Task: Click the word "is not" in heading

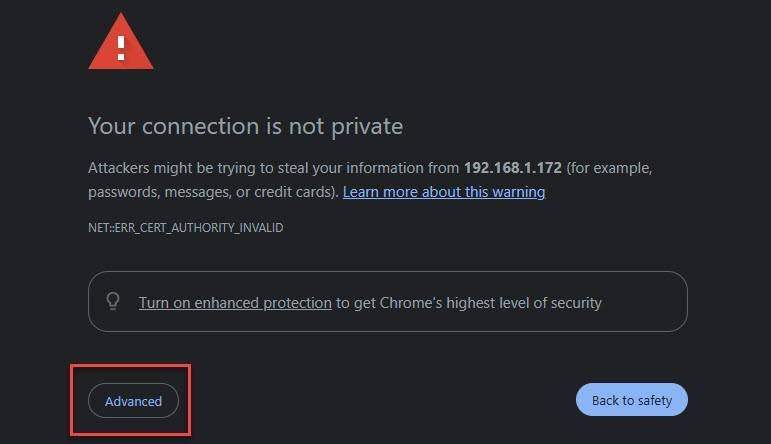Action: (291, 127)
